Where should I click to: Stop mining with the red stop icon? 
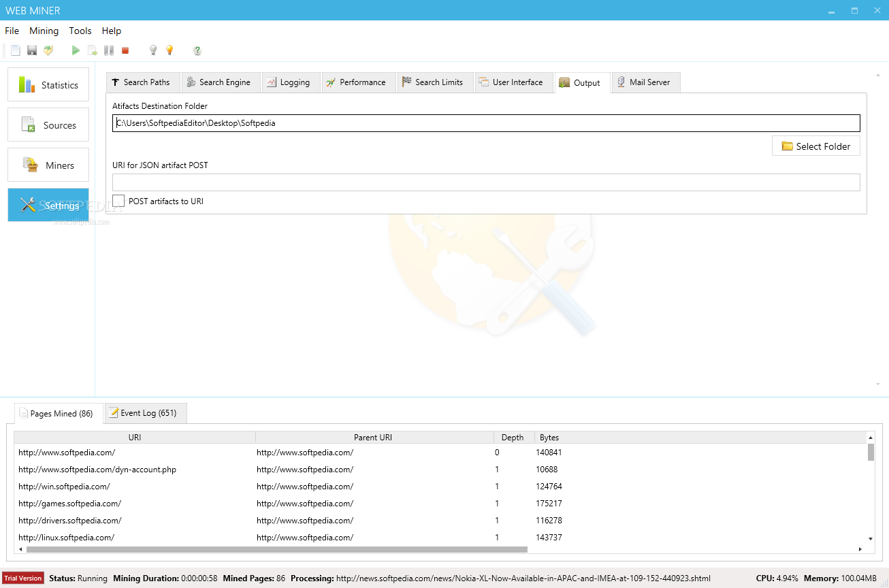coord(125,50)
